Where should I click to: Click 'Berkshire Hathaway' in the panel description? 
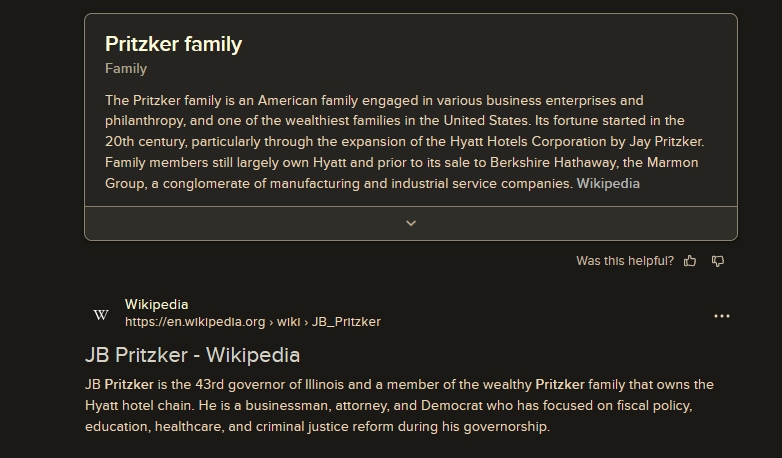pyautogui.click(x=554, y=163)
